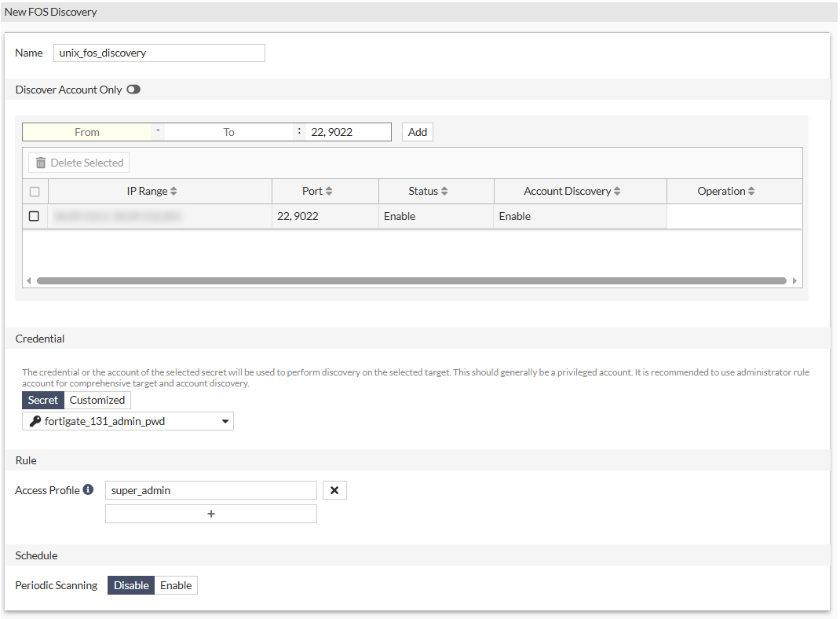This screenshot has height=619, width=840.
Task: Sort by Operation column arrows
Action: 751,192
